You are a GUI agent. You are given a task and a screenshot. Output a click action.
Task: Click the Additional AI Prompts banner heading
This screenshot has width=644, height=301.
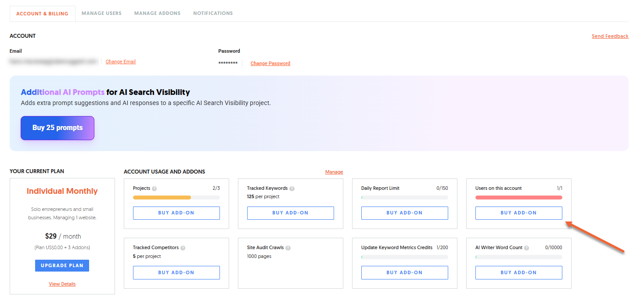pyautogui.click(x=105, y=92)
